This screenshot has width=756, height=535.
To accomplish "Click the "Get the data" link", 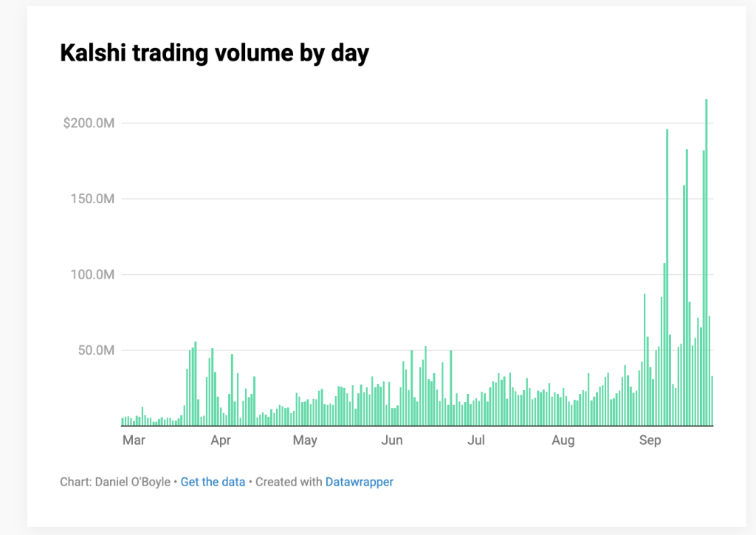I will pyautogui.click(x=213, y=482).
